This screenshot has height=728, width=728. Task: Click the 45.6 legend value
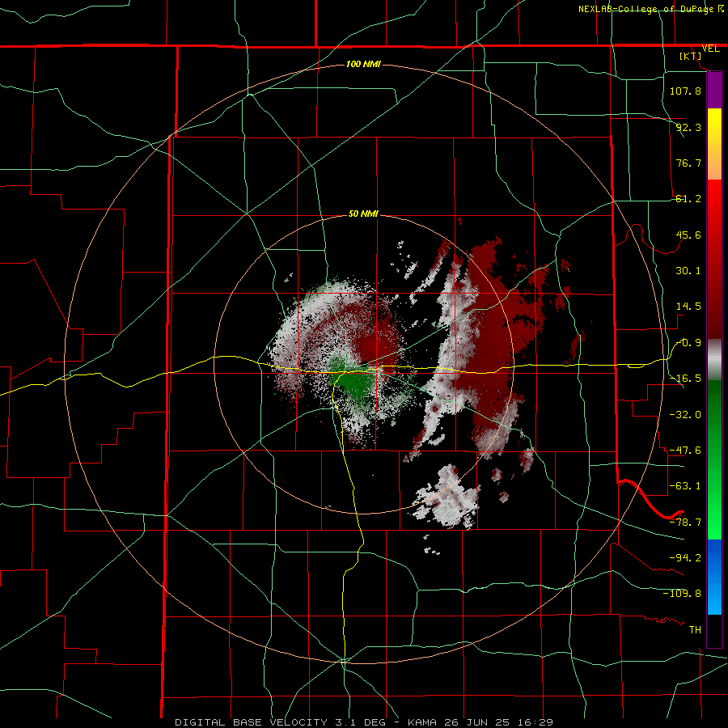(x=688, y=235)
